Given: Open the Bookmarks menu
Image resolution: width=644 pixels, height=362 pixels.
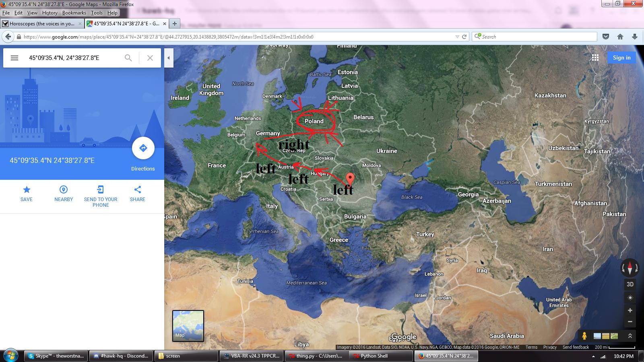Looking at the screenshot, I should click(74, 13).
